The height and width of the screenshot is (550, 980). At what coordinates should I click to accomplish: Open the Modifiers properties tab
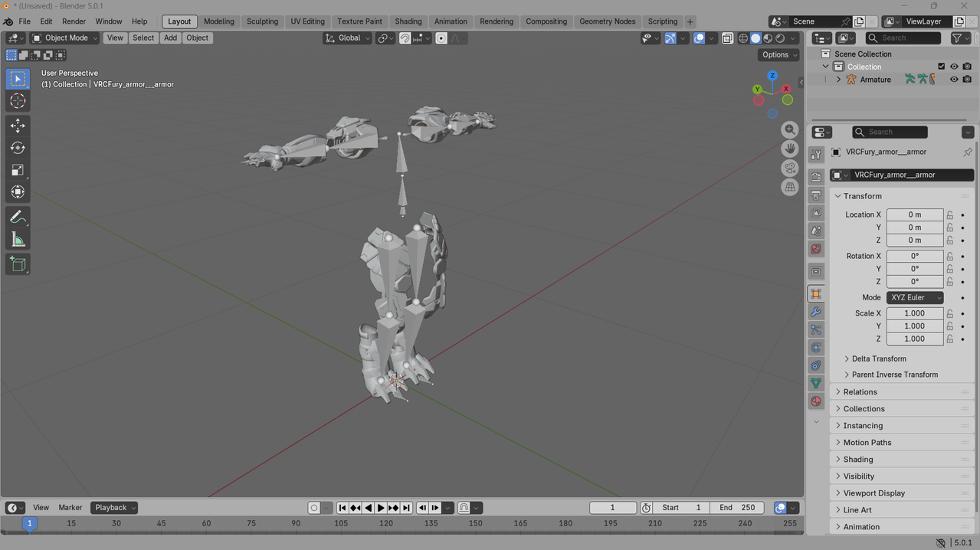tap(816, 312)
